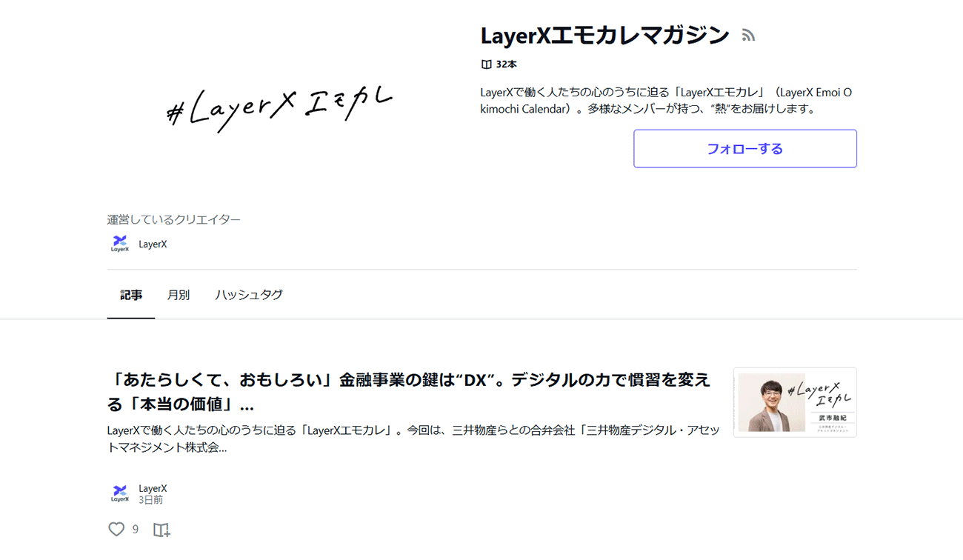Click the article excerpt starting LayerXで働く人たち
This screenshot has height=560, width=963.
coord(413,439)
